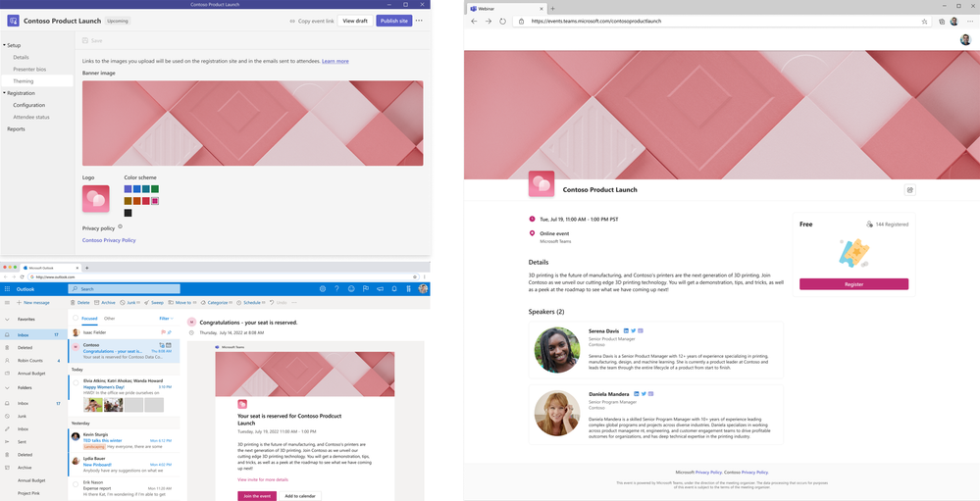Click Copy event link

pyautogui.click(x=312, y=21)
